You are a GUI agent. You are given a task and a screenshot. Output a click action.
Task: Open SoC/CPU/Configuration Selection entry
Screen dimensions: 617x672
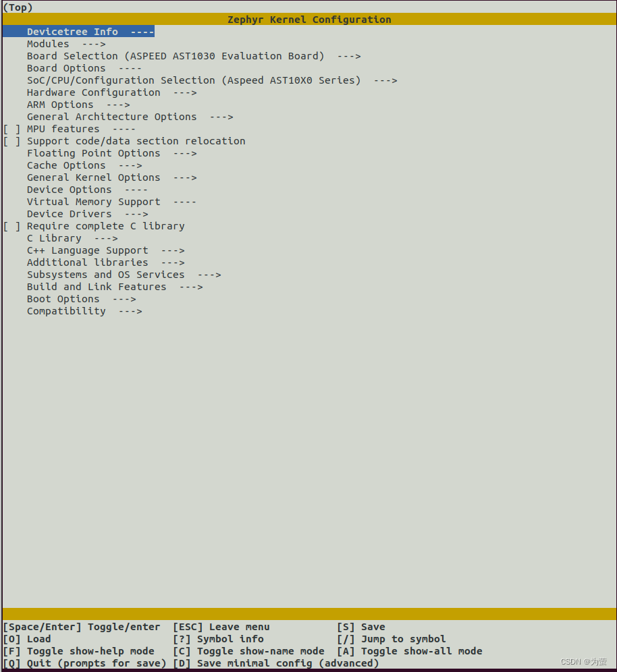coord(212,80)
